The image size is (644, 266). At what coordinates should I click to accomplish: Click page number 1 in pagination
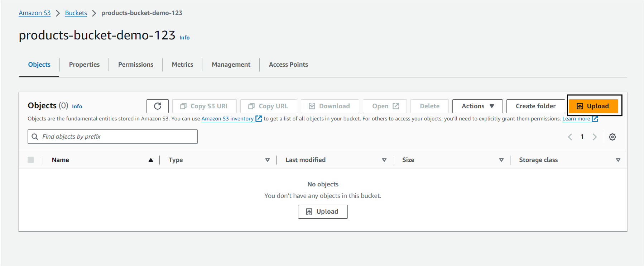(x=582, y=137)
